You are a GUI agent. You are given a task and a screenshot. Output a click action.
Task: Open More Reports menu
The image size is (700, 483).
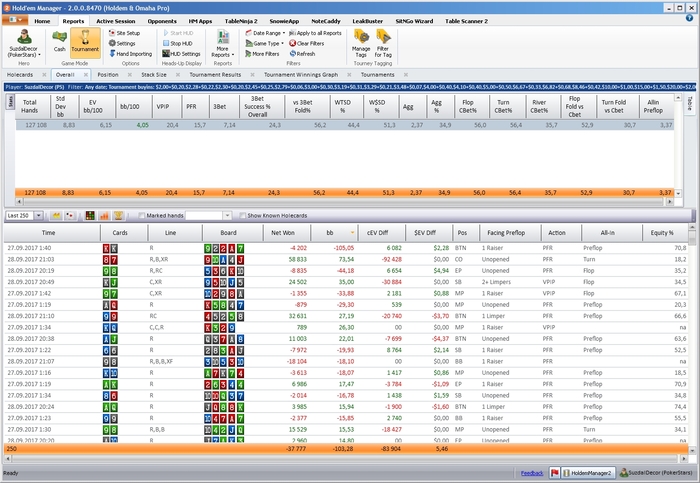(223, 43)
